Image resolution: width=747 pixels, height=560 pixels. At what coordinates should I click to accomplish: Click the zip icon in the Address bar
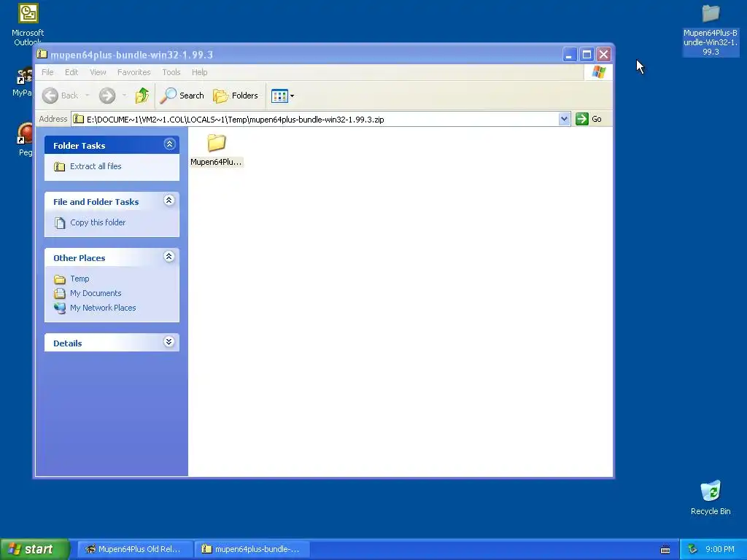(x=79, y=119)
